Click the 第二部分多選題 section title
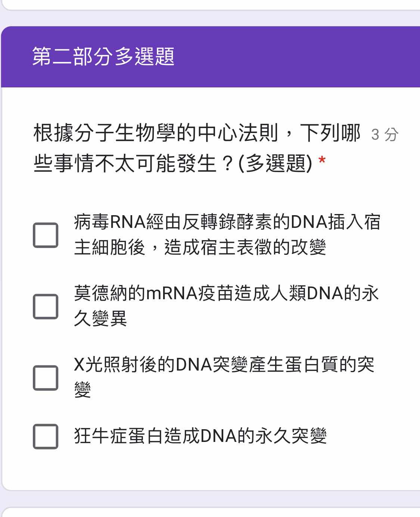 tap(103, 56)
